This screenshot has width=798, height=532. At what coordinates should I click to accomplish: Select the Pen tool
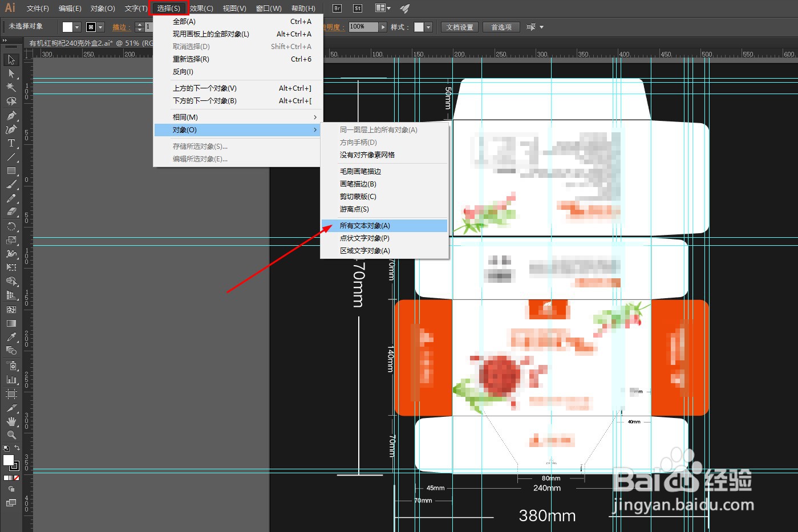pos(11,116)
